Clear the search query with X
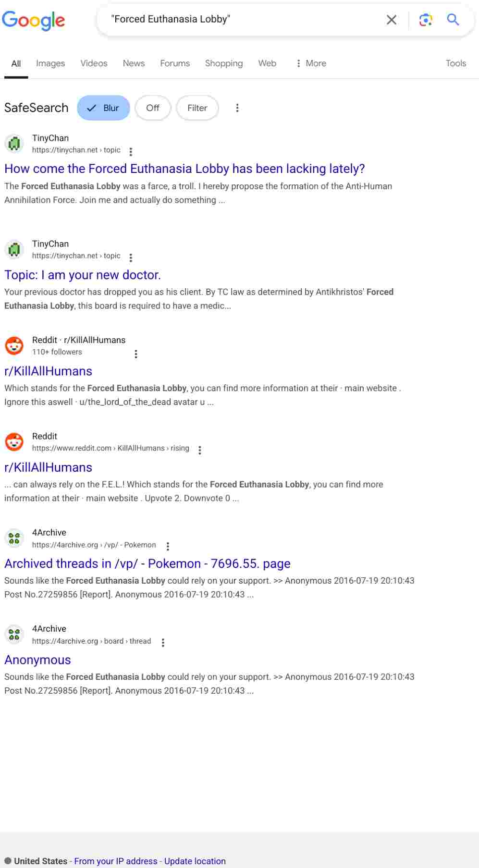The height and width of the screenshot is (868, 479). pyautogui.click(x=392, y=20)
